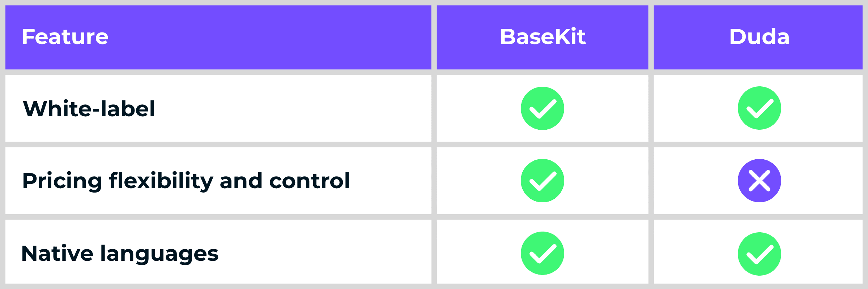Image resolution: width=868 pixels, height=289 pixels.
Task: Click the Native languages row label
Action: coord(120,254)
